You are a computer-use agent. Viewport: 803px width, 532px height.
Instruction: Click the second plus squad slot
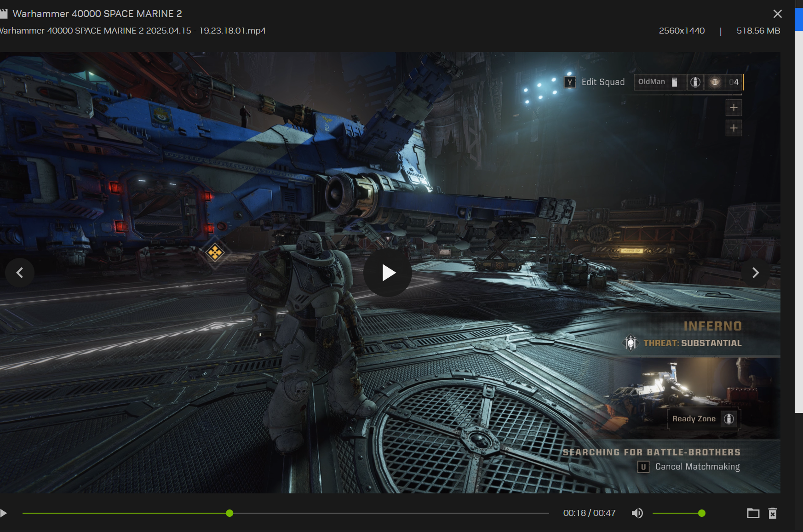734,128
